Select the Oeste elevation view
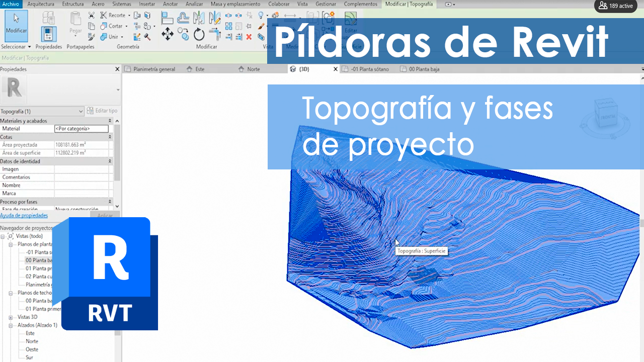644x362 pixels. [32, 349]
